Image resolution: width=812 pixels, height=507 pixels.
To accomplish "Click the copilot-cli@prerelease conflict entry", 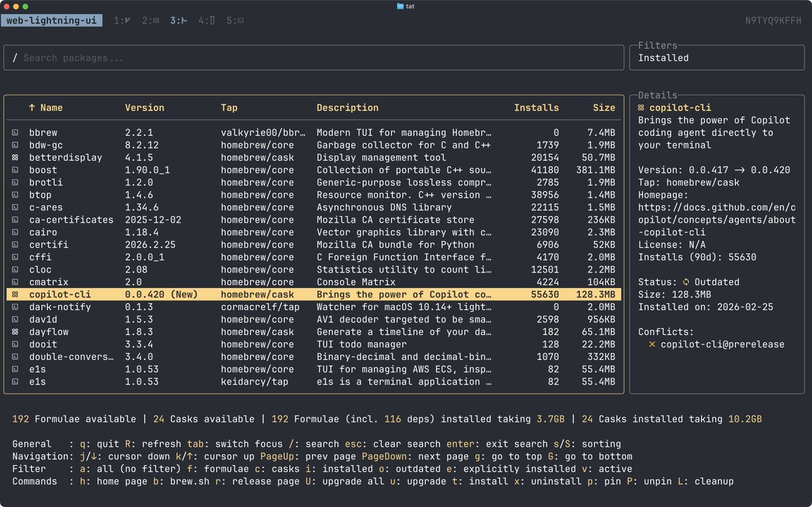I will (723, 345).
